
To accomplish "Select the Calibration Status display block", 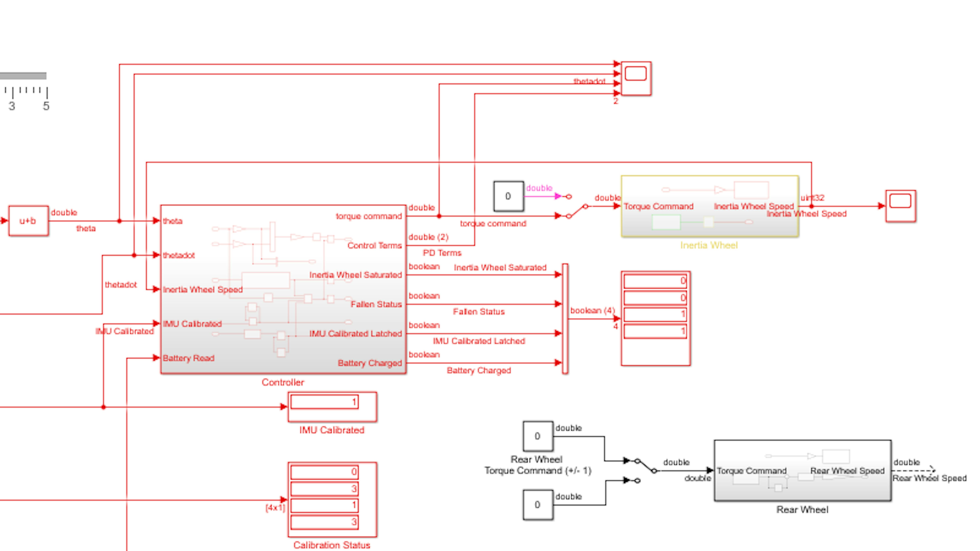I will click(x=333, y=500).
